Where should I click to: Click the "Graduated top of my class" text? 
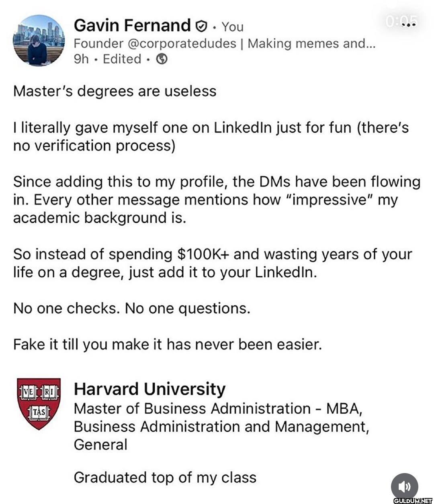pos(165,478)
